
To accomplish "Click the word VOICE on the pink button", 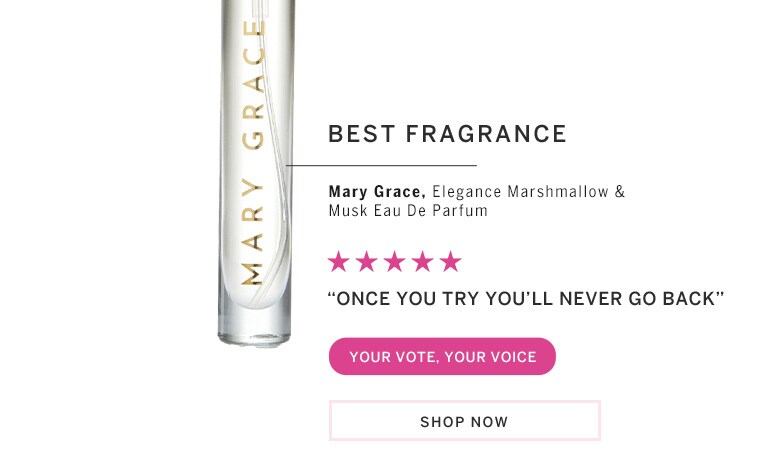I will pyautogui.click(x=514, y=357).
